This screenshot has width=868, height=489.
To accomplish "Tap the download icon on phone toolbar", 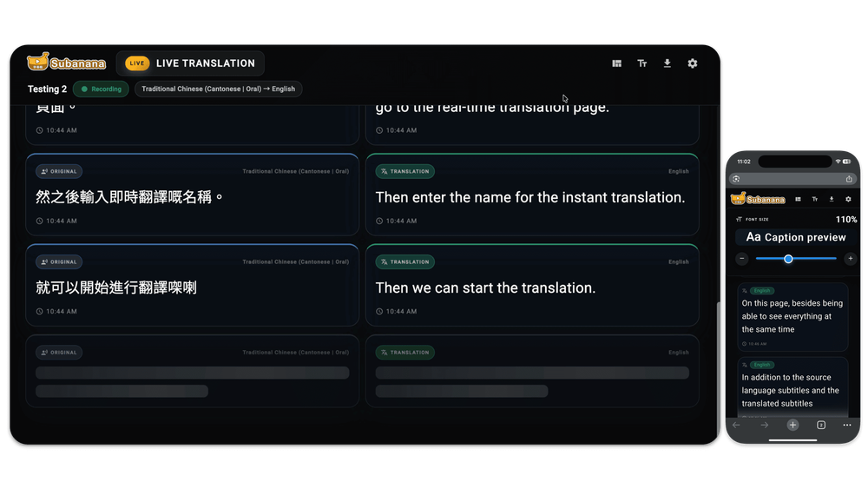I will click(x=832, y=199).
